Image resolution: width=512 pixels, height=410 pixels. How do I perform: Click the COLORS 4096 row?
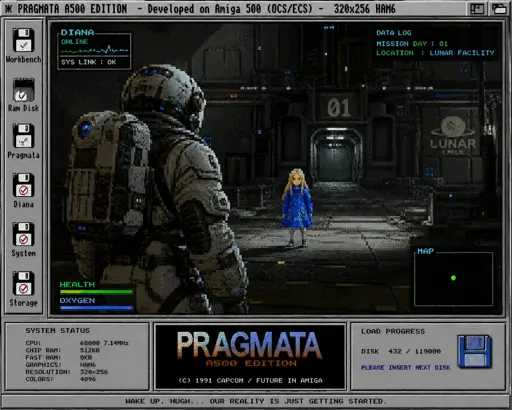[x=61, y=379]
